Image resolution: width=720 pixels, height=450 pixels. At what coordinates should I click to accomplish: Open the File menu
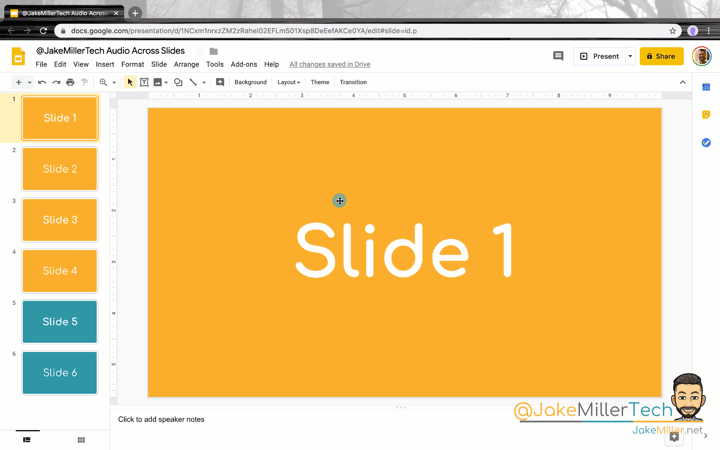coord(41,64)
